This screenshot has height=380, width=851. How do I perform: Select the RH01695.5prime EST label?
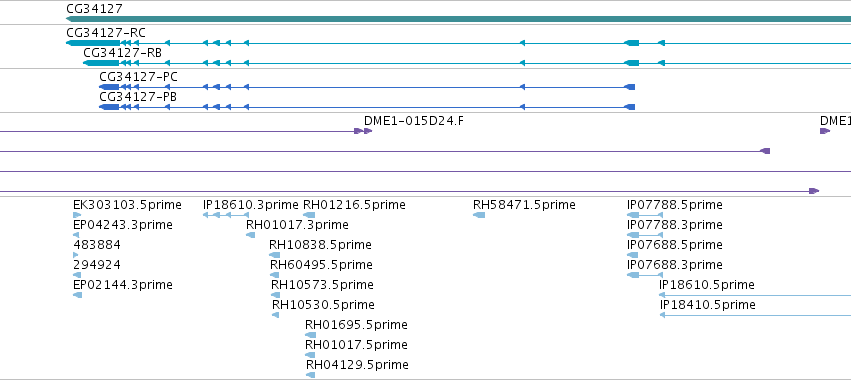[356, 325]
